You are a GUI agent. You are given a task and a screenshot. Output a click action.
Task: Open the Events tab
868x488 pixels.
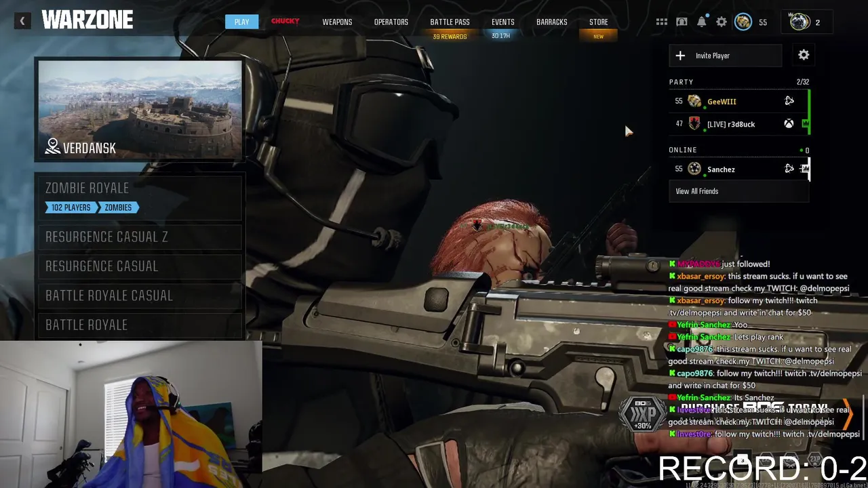(503, 22)
